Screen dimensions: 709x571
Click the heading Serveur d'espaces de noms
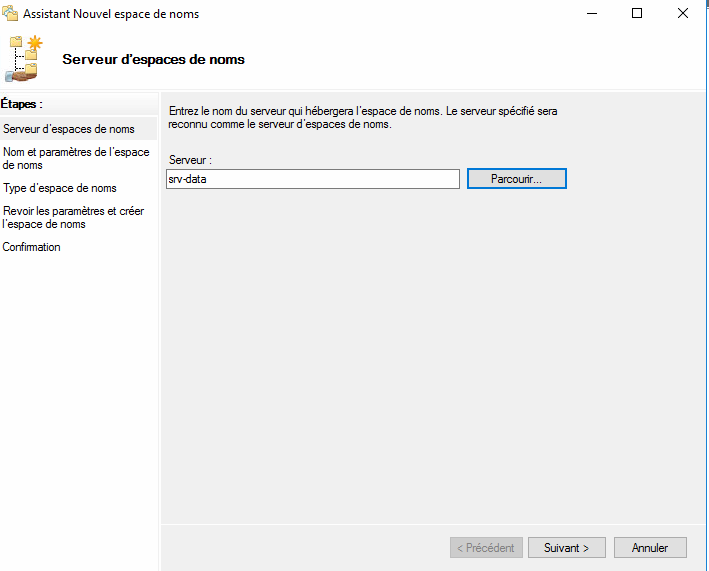coord(153,59)
